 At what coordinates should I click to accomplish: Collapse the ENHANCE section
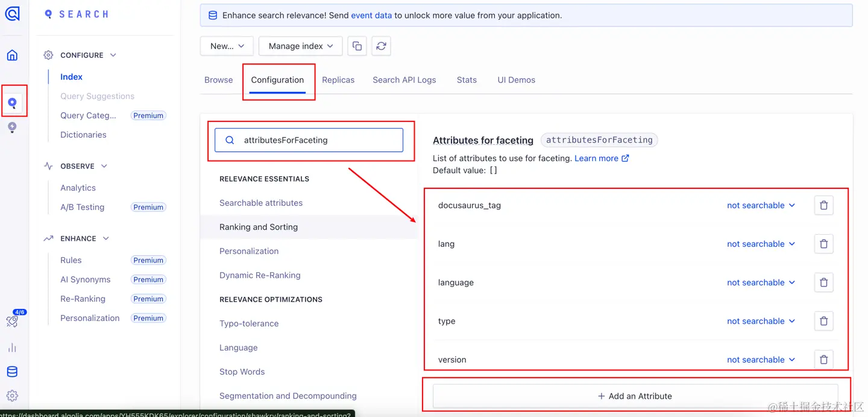(x=105, y=238)
